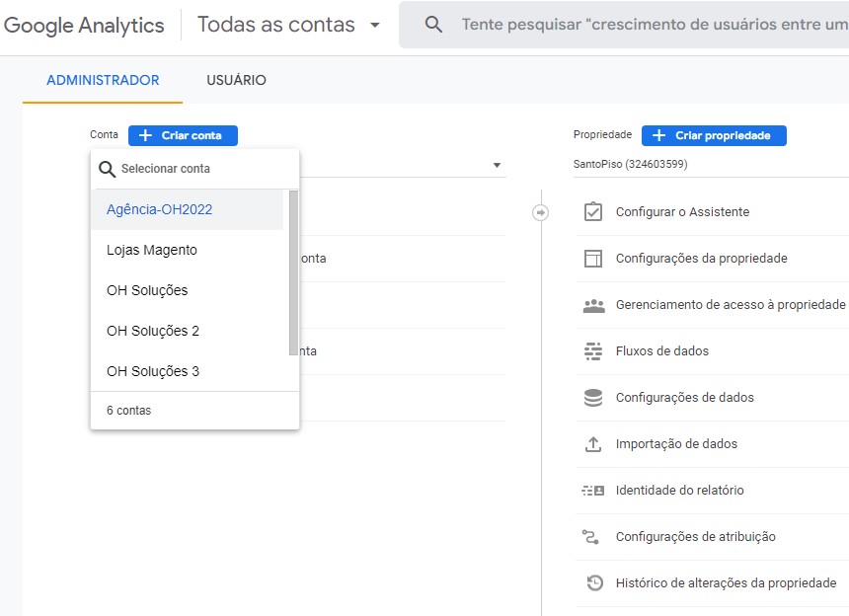Select Lojas Magento account
Screen dimensions: 849x616
(x=188, y=250)
